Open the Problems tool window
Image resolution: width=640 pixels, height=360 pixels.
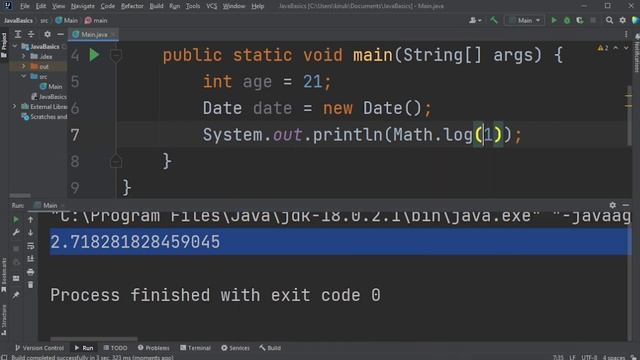[153, 348]
